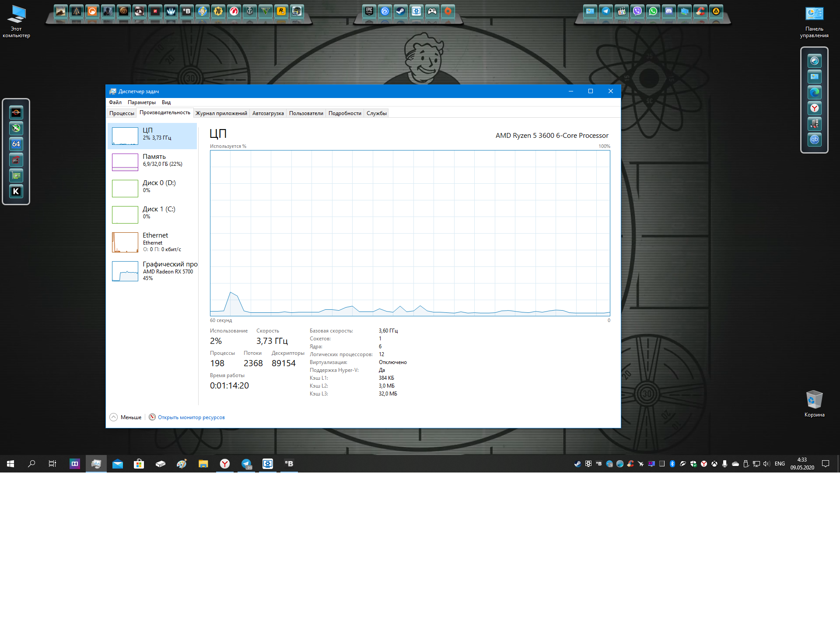Switch to the Автозагрузка tab
This screenshot has height=630, width=840.
[x=268, y=113]
